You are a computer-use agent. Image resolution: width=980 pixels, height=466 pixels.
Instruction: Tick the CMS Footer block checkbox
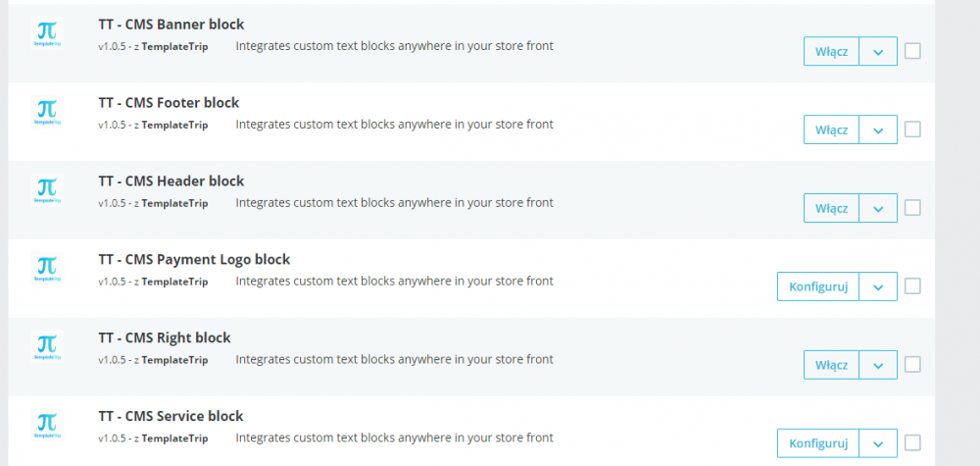click(x=912, y=129)
